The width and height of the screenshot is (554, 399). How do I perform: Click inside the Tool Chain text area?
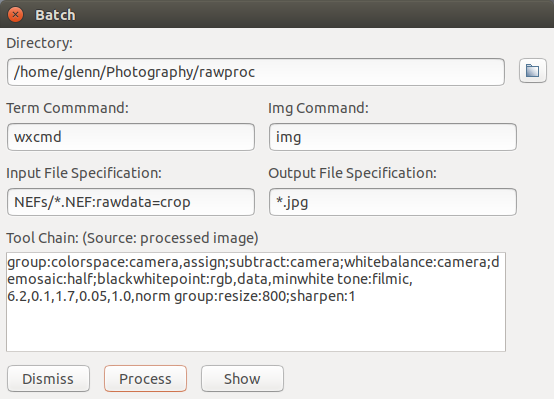[256, 302]
